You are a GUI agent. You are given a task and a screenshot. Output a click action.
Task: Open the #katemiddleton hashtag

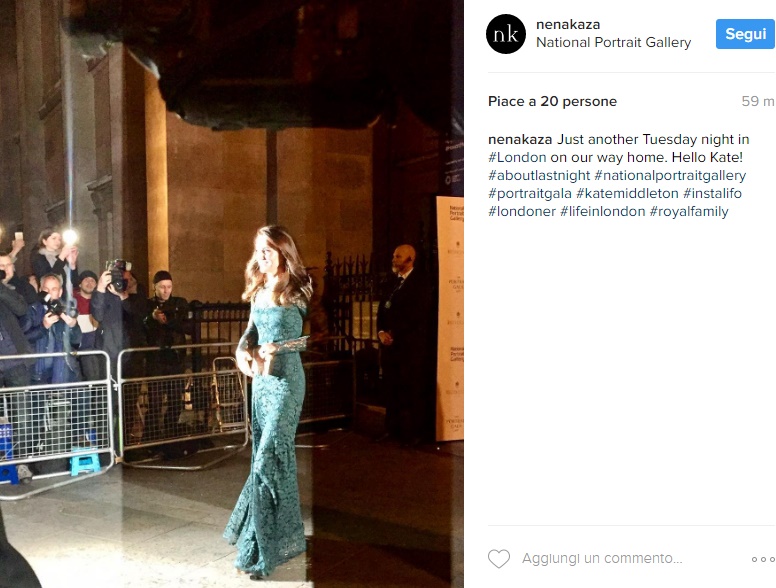point(627,194)
